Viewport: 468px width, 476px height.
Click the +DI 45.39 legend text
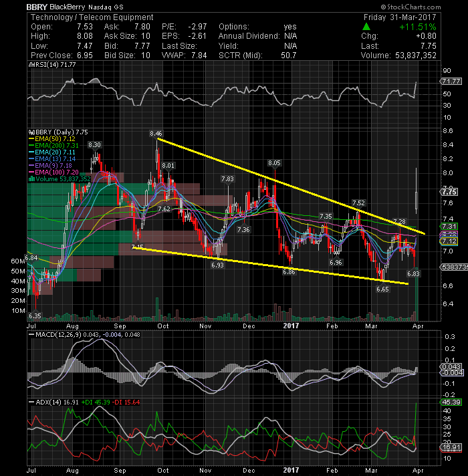(x=96, y=402)
